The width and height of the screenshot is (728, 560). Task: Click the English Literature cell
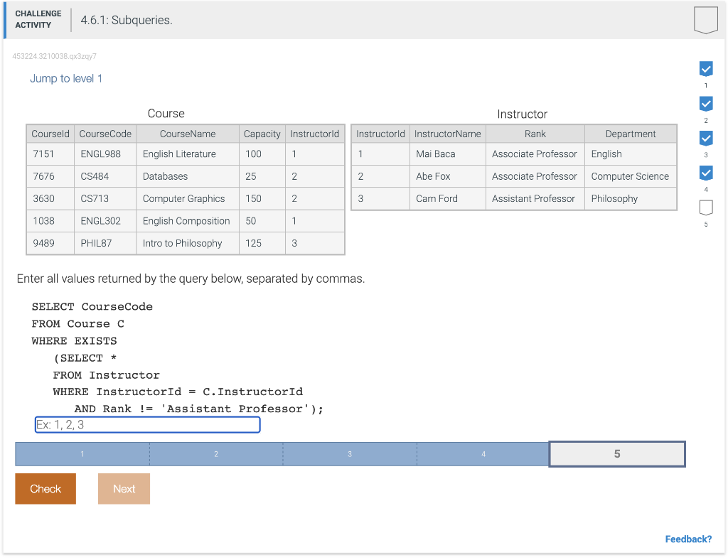point(188,154)
